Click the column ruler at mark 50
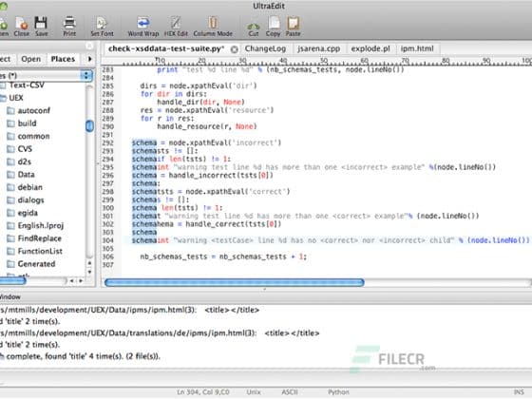The height and width of the screenshot is (399, 532). coord(324,62)
